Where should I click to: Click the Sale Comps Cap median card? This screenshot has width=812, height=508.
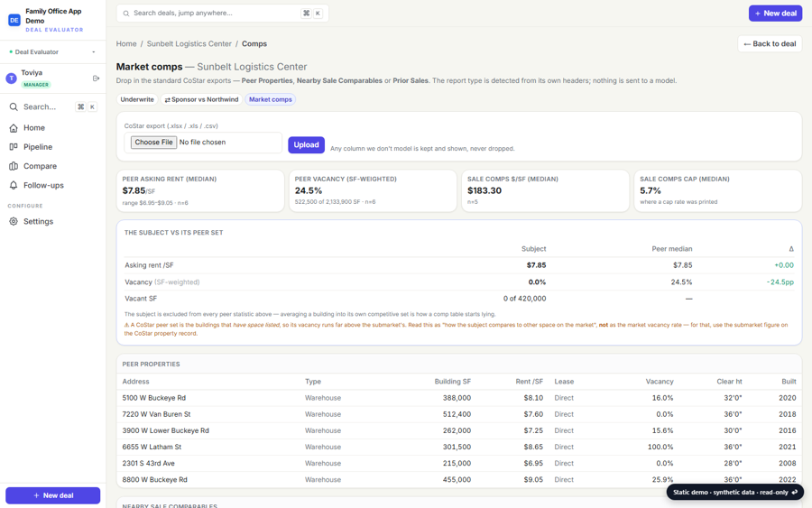click(718, 190)
